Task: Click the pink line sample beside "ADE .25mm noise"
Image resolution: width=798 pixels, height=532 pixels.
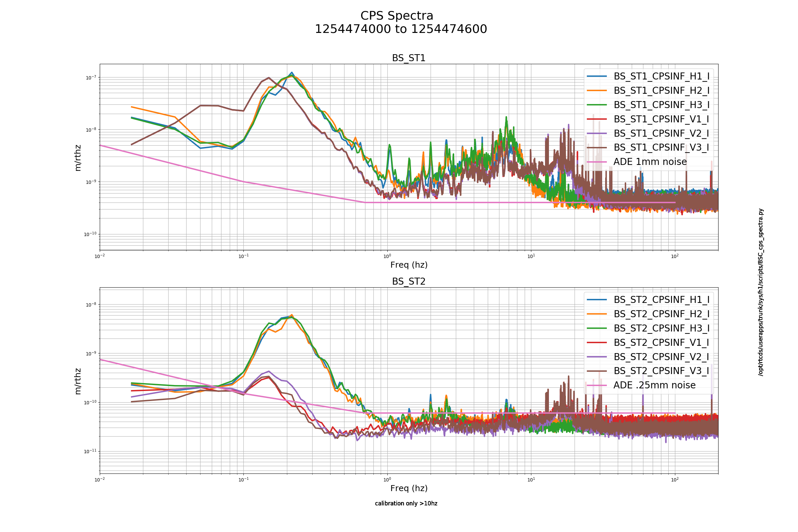Action: click(x=597, y=385)
